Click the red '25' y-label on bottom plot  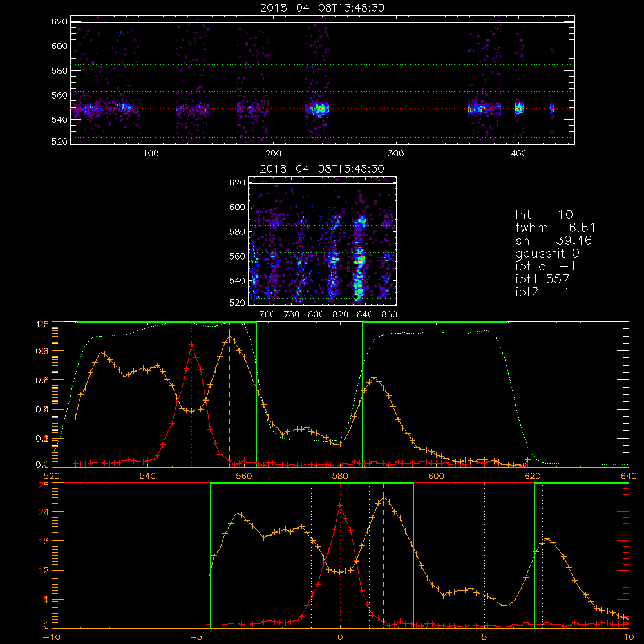[44, 485]
